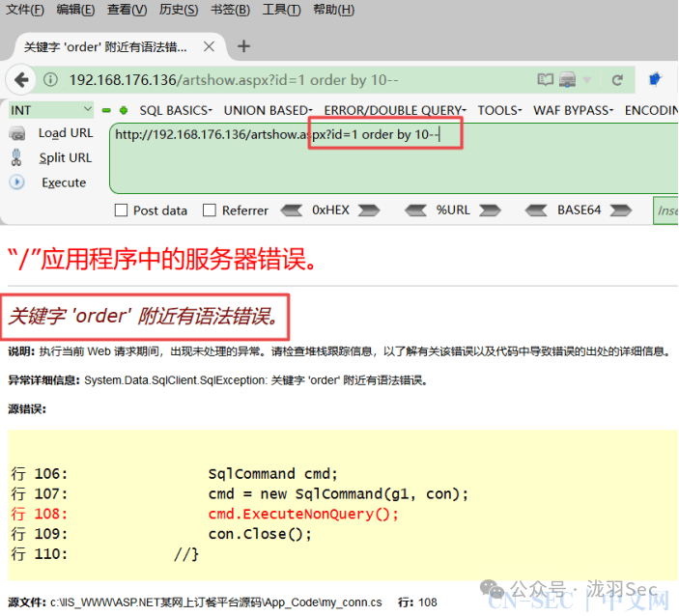Click the %URL label
The image size is (679, 616).
453,210
